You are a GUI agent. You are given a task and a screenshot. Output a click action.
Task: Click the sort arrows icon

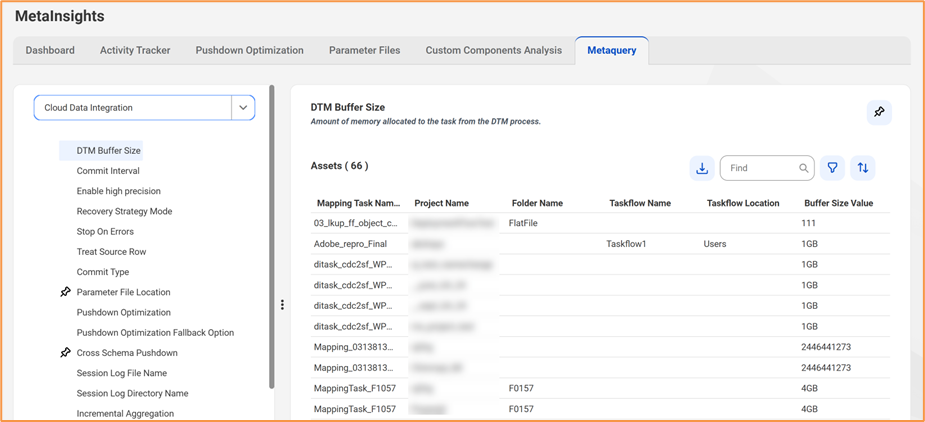[863, 168]
